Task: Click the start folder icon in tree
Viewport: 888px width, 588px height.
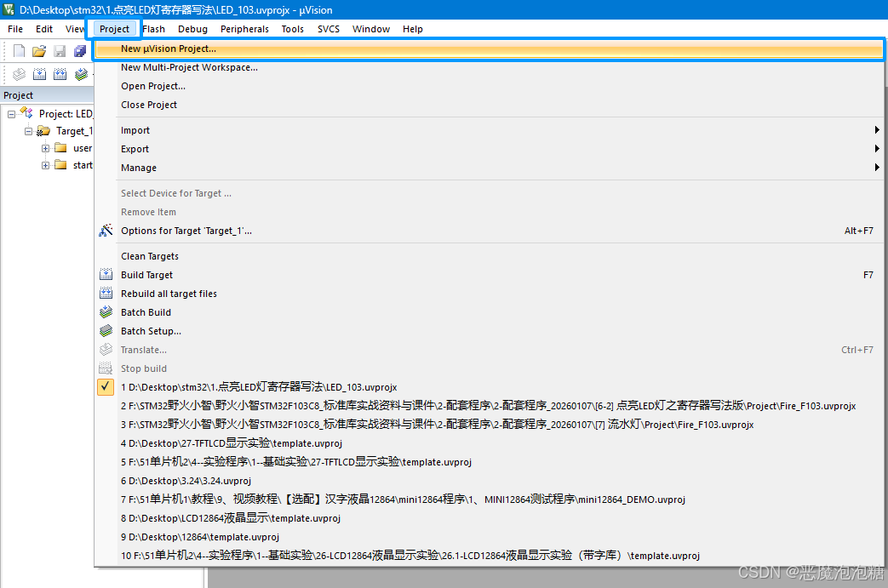Action: click(60, 165)
